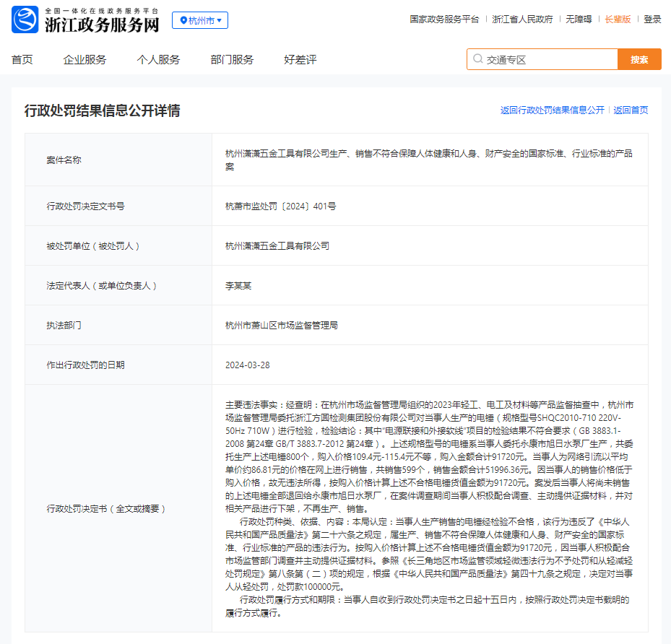The height and width of the screenshot is (644, 671).
Task: Click document number 杭萧市监处罚〔2024〕401号
Action: (281, 206)
